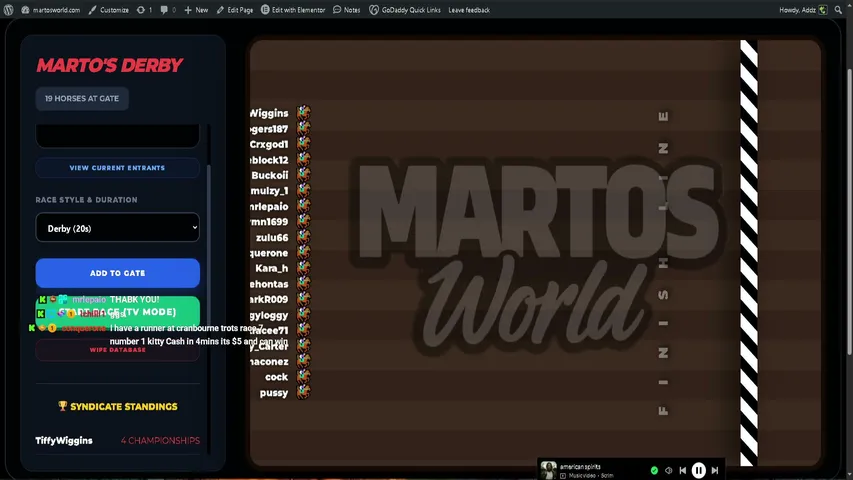The width and height of the screenshot is (853, 480).
Task: Click the 19 Horses At Gate badge
Action: tap(82, 99)
